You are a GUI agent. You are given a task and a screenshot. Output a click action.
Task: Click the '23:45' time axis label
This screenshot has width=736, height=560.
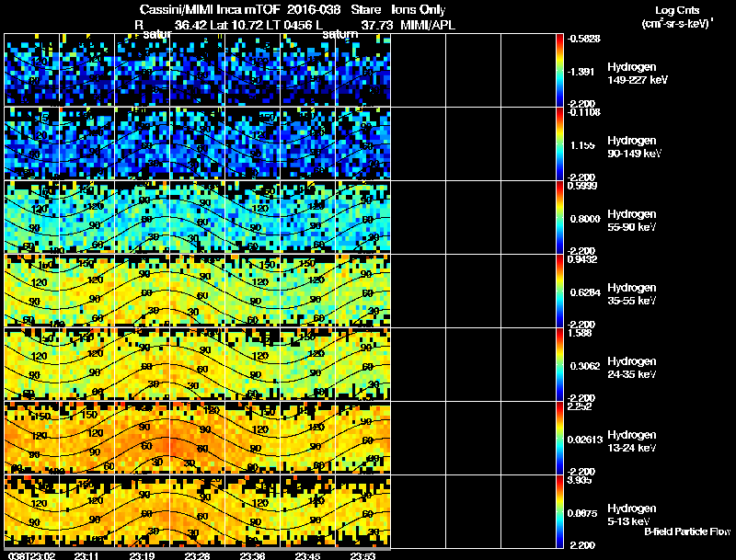point(307,555)
